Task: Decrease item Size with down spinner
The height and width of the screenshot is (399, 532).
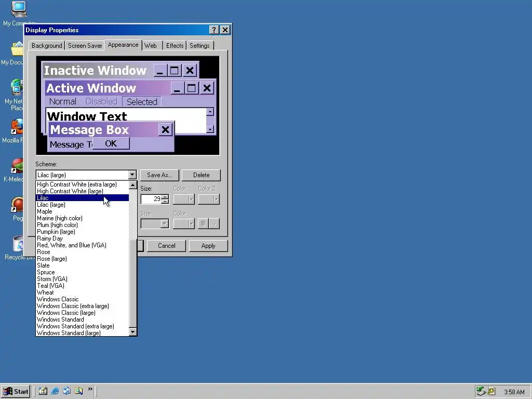Action: pos(165,201)
